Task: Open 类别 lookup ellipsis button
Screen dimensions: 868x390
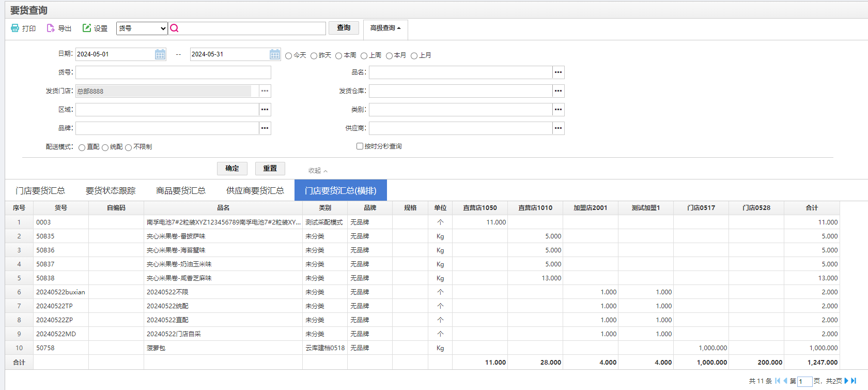Action: coord(558,110)
